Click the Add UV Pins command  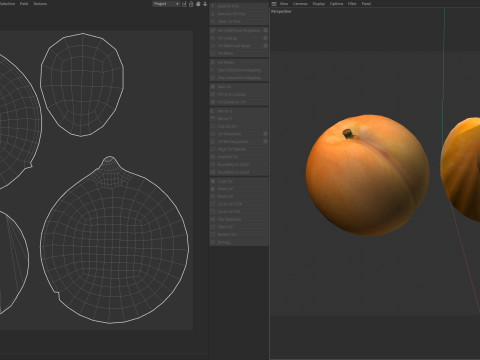coord(239,6)
